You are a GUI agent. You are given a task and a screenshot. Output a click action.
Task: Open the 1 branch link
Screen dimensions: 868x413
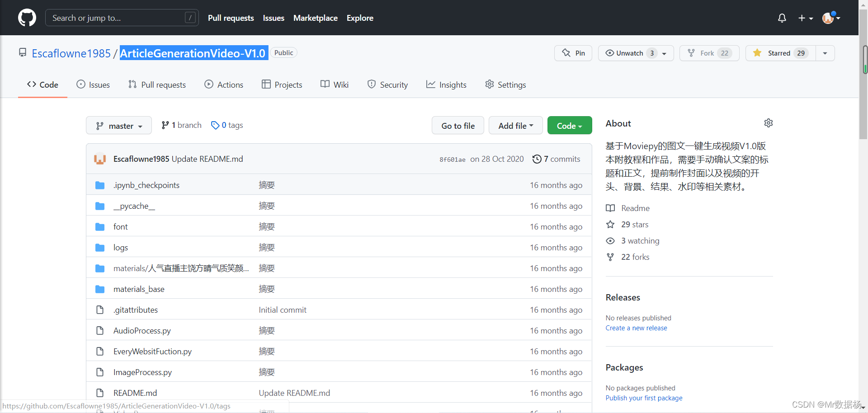click(181, 125)
